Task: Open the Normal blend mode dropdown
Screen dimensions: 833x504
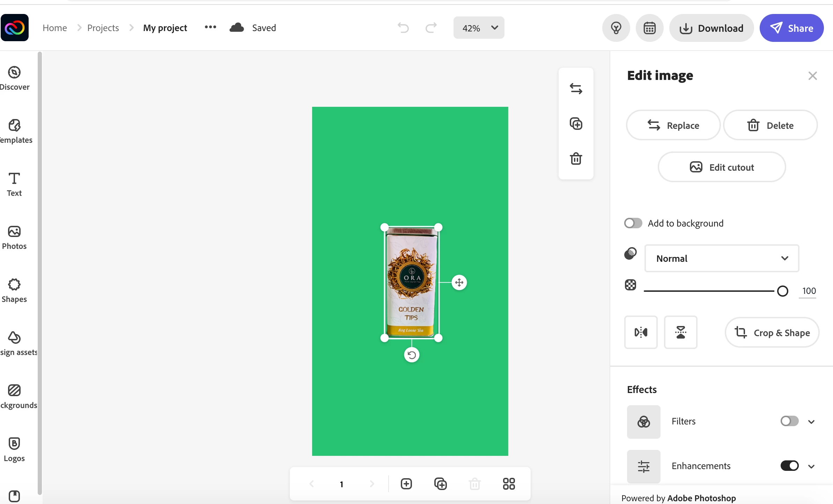Action: pyautogui.click(x=722, y=258)
